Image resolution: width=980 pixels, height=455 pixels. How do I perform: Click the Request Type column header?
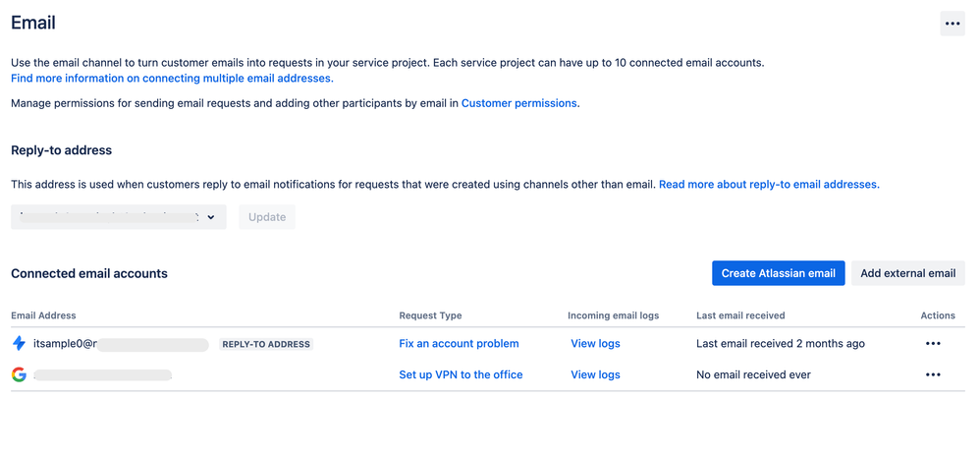[430, 315]
